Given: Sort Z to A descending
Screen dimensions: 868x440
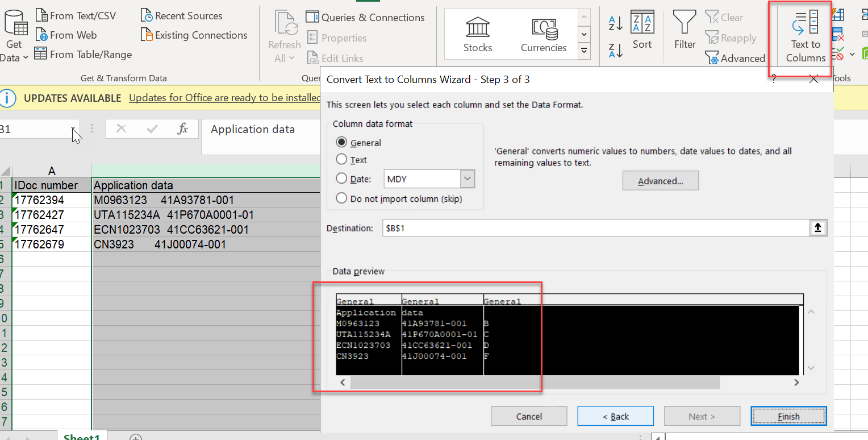Looking at the screenshot, I should (616, 50).
